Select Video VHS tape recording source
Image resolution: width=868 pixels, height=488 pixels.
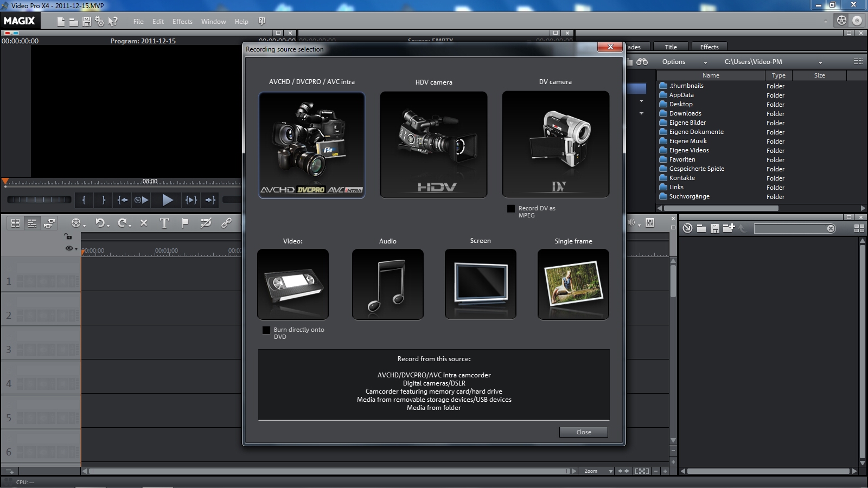coord(293,285)
